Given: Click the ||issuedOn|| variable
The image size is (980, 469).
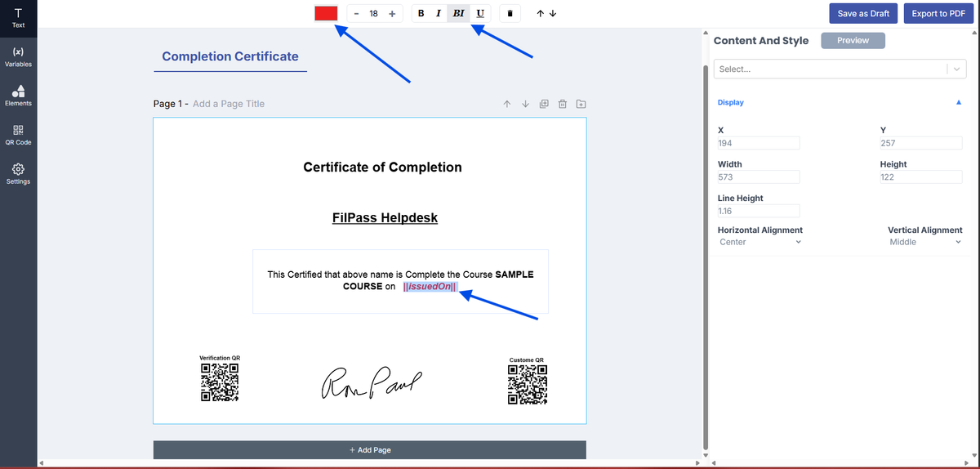Looking at the screenshot, I should pyautogui.click(x=430, y=287).
